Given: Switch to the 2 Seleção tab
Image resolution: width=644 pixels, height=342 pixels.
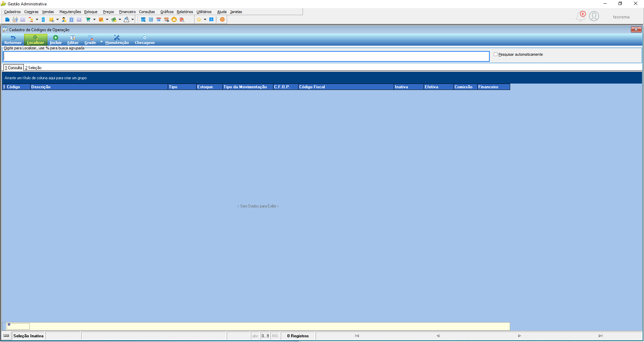Looking at the screenshot, I should (33, 68).
